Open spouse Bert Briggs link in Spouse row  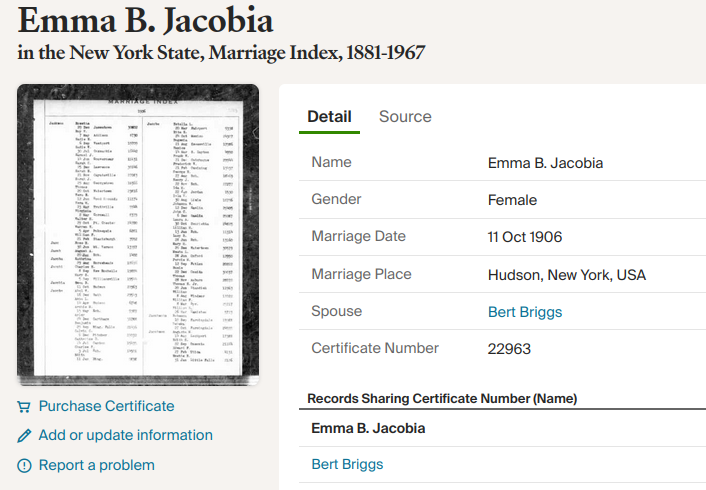pos(525,312)
